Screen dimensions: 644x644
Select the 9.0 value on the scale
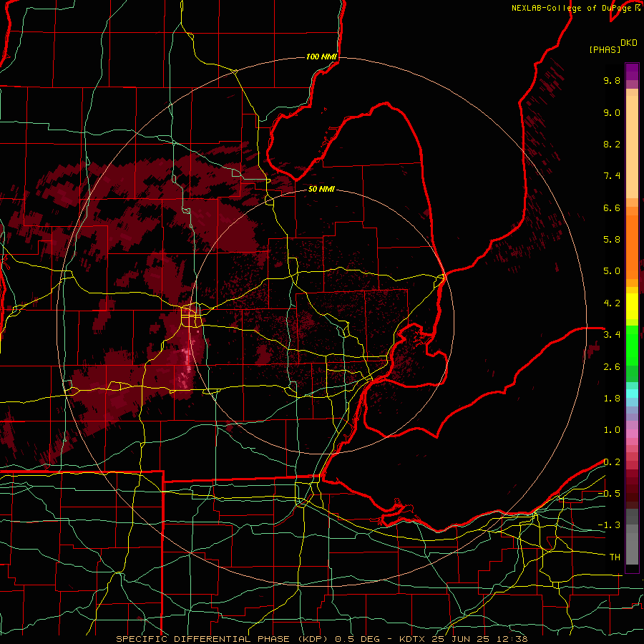click(x=612, y=112)
